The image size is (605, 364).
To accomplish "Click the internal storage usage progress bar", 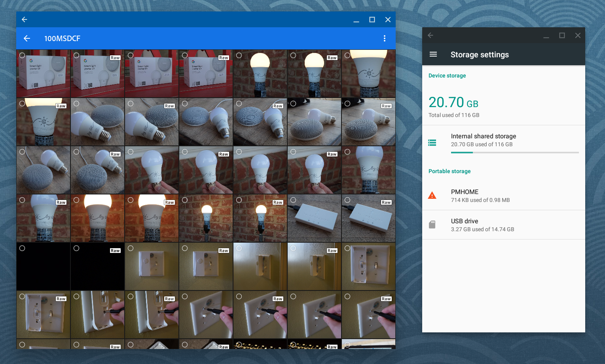I will [x=514, y=152].
